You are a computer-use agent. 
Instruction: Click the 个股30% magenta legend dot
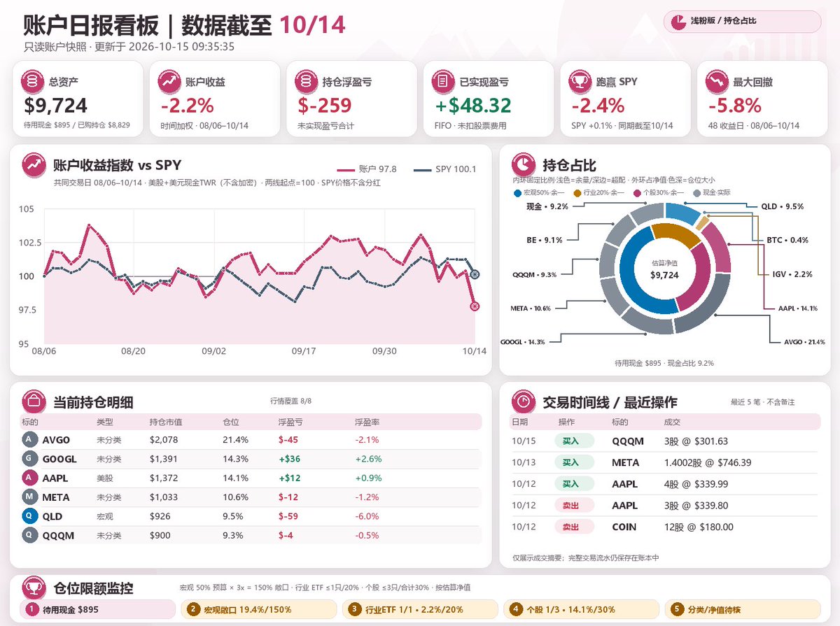pyautogui.click(x=636, y=192)
